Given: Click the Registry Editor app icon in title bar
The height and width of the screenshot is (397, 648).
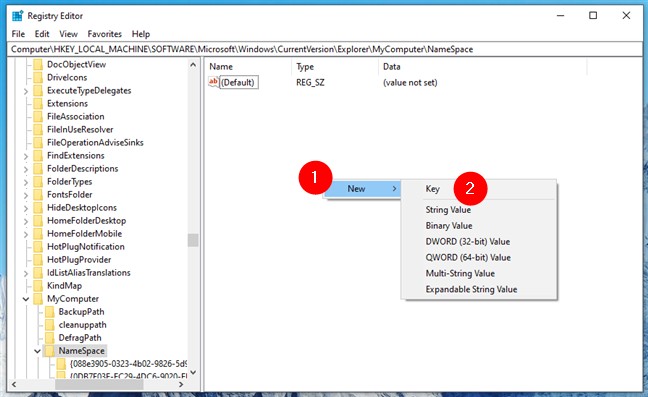Looking at the screenshot, I should [17, 16].
